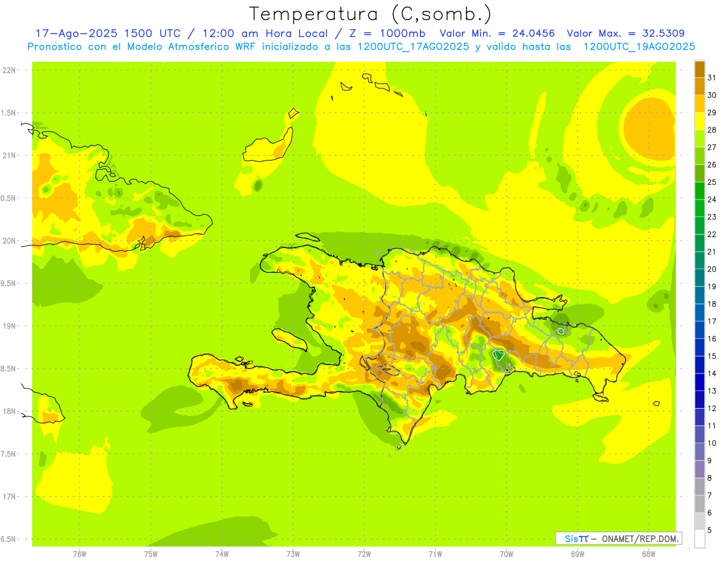Pick the green swatch between 26 and 27
Image resolution: width=728 pixels, height=562 pixels.
tap(699, 156)
